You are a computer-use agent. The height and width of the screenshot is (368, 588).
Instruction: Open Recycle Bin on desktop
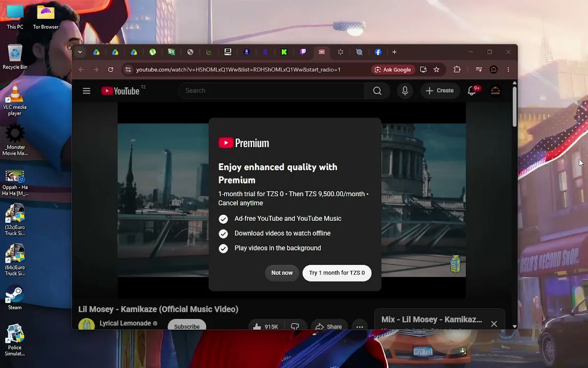(x=15, y=57)
